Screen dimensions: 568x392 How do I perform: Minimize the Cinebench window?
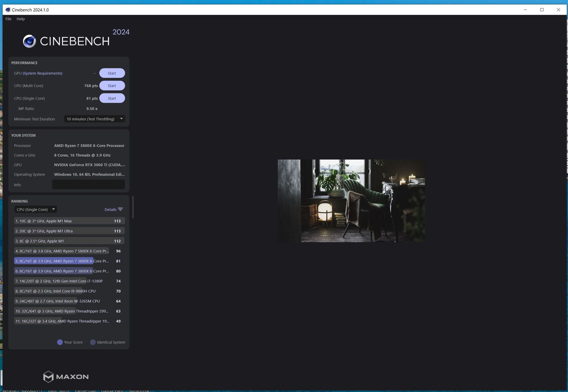pos(525,10)
